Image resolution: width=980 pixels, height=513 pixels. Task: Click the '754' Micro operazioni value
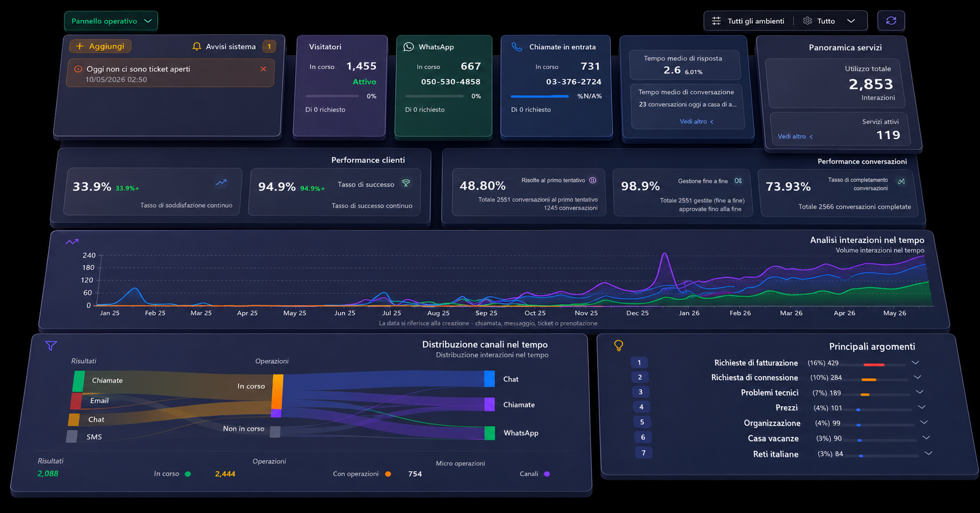coord(415,474)
